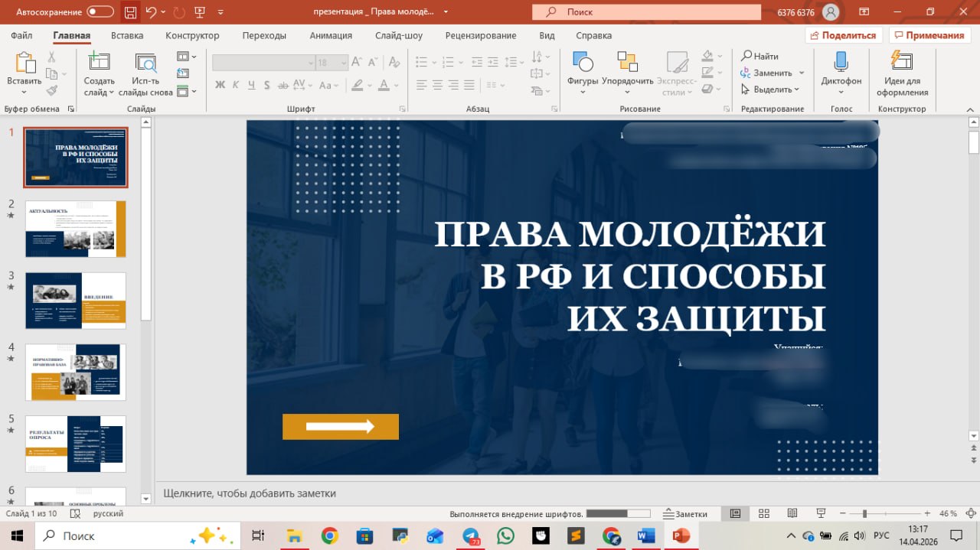
Task: Toggle italic (К) formatting
Action: tap(236, 85)
